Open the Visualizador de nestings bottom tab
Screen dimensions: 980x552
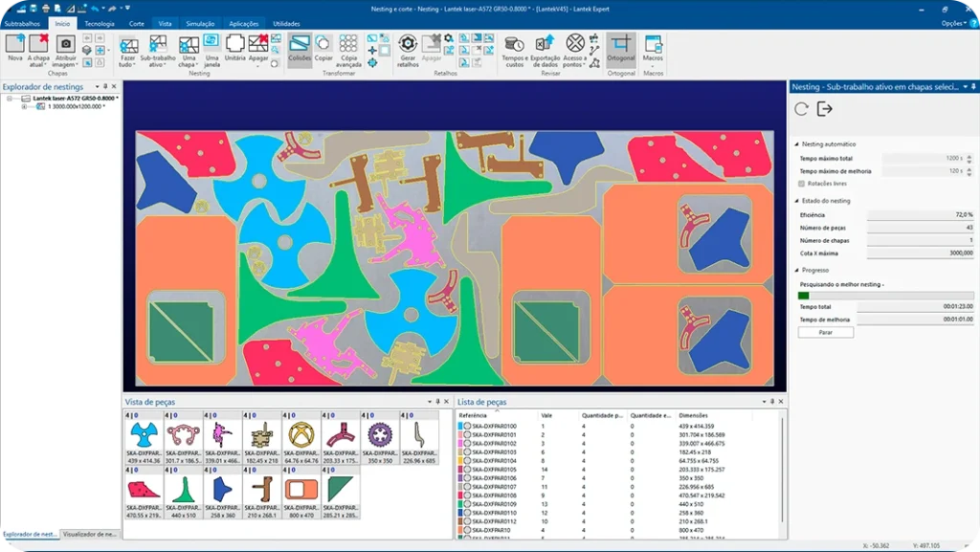89,534
